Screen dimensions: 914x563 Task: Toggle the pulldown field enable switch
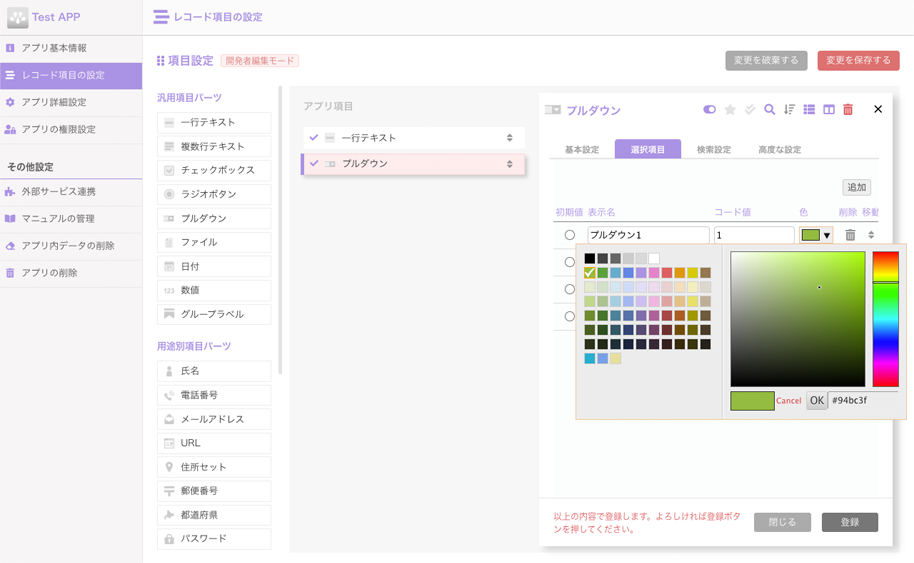(x=709, y=110)
